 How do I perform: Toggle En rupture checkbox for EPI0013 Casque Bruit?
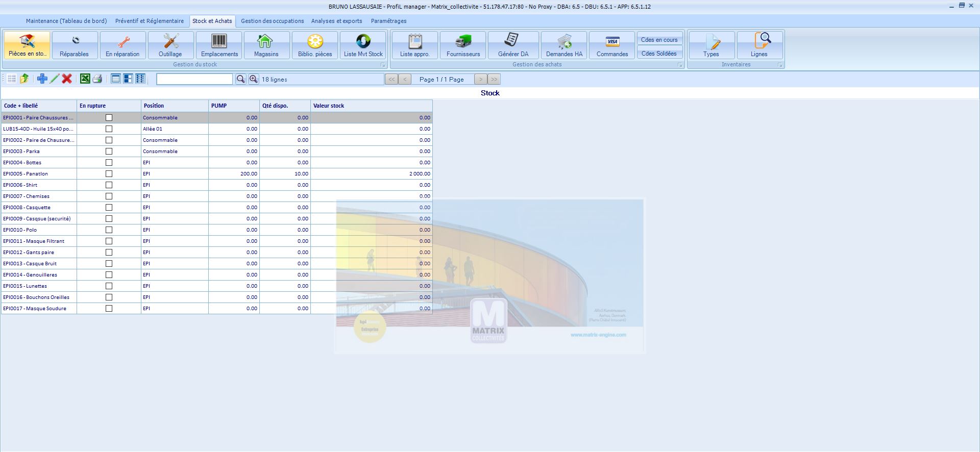pos(109,263)
